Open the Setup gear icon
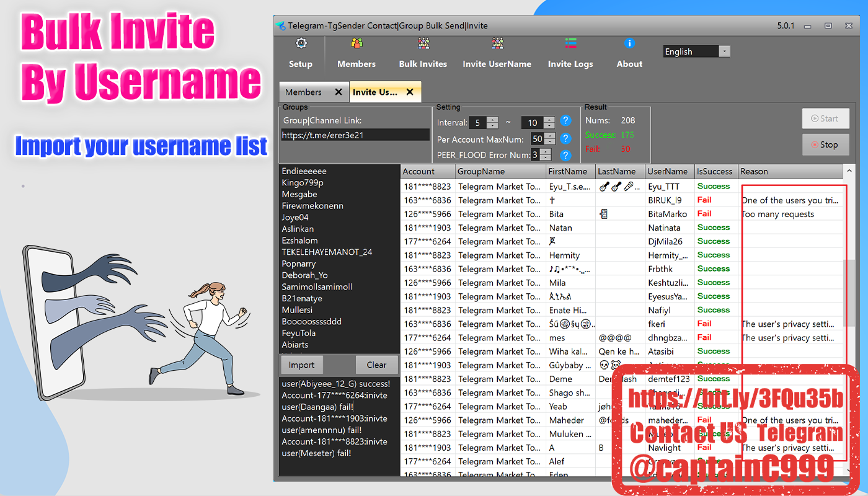 click(301, 43)
